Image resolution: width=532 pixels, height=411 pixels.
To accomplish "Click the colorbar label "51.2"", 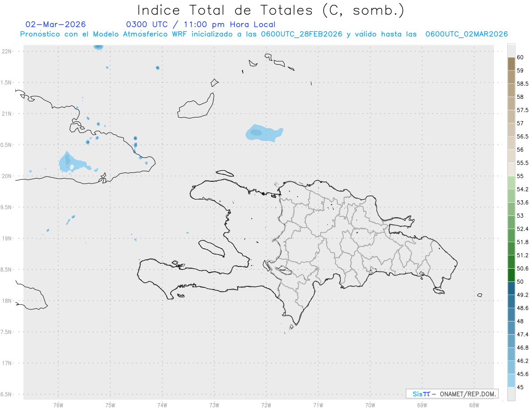I will click(x=523, y=255).
